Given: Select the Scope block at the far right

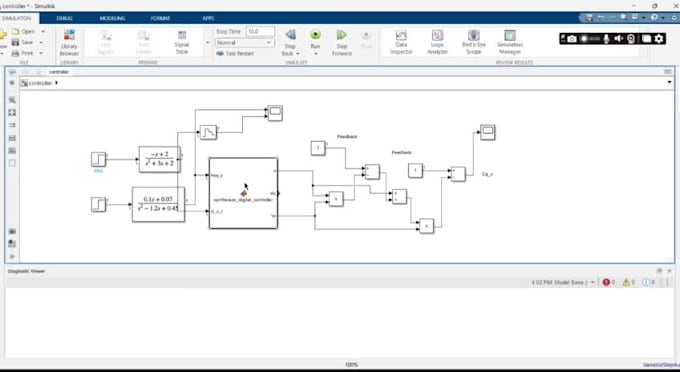Looking at the screenshot, I should (488, 132).
